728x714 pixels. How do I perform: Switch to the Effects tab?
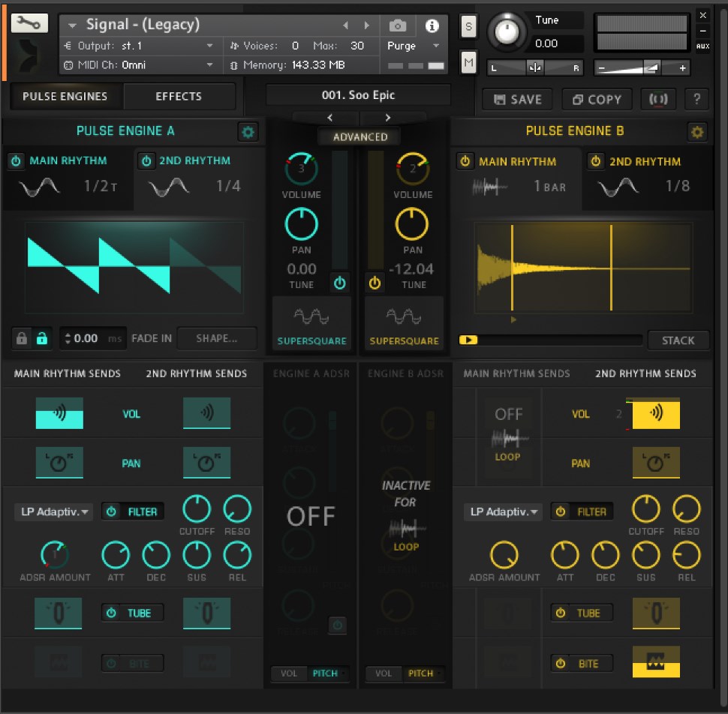179,97
